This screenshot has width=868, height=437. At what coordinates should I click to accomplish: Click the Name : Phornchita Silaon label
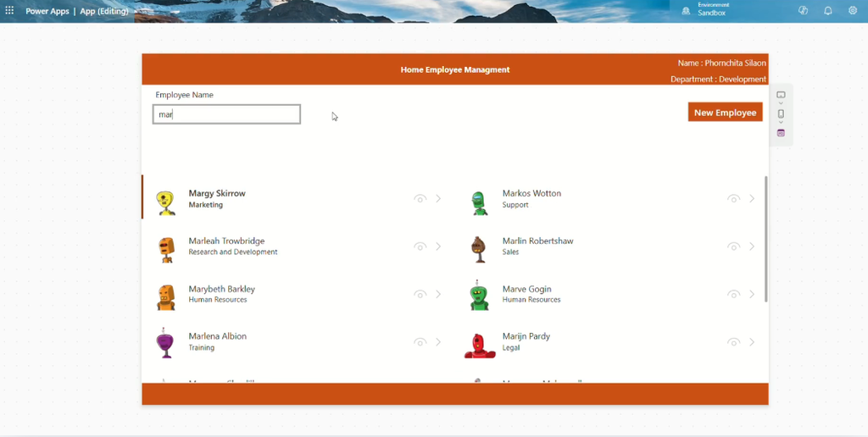722,63
